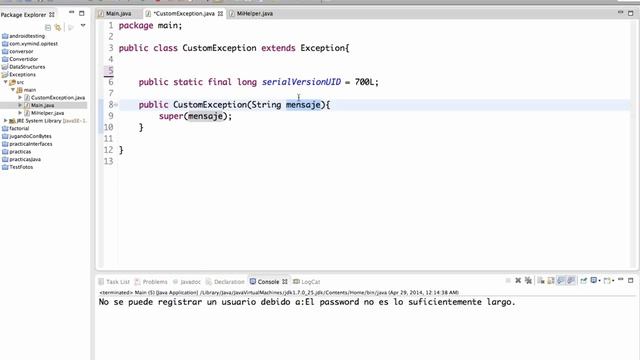
Task: Open the LogCat tab
Action: point(307,282)
